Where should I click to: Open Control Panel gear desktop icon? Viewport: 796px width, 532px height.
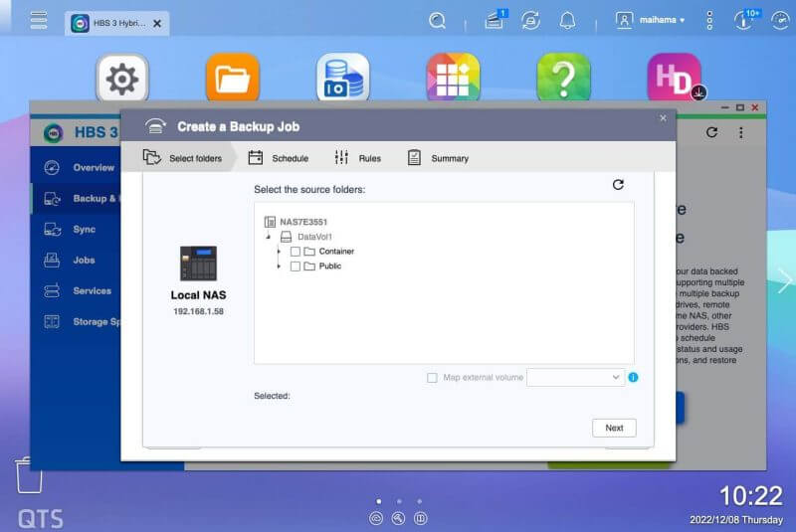(x=122, y=79)
